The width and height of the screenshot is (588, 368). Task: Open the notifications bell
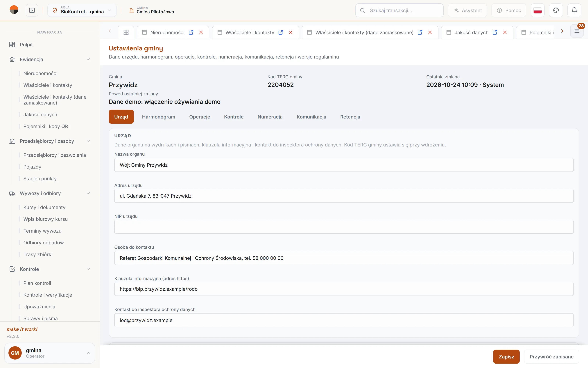point(574,10)
